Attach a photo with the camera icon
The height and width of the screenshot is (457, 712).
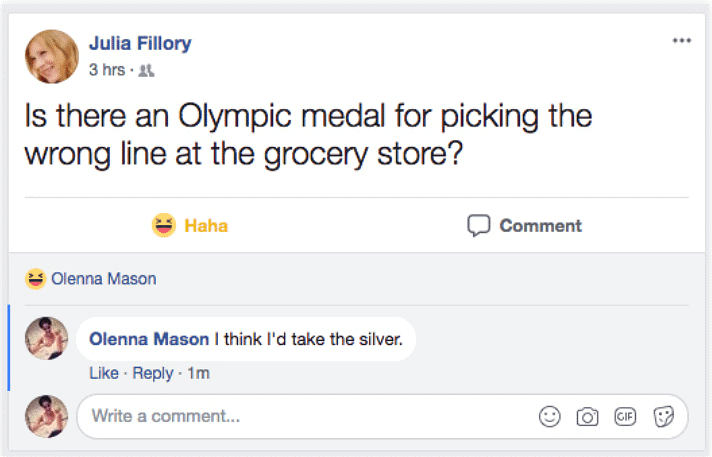pyautogui.click(x=587, y=416)
